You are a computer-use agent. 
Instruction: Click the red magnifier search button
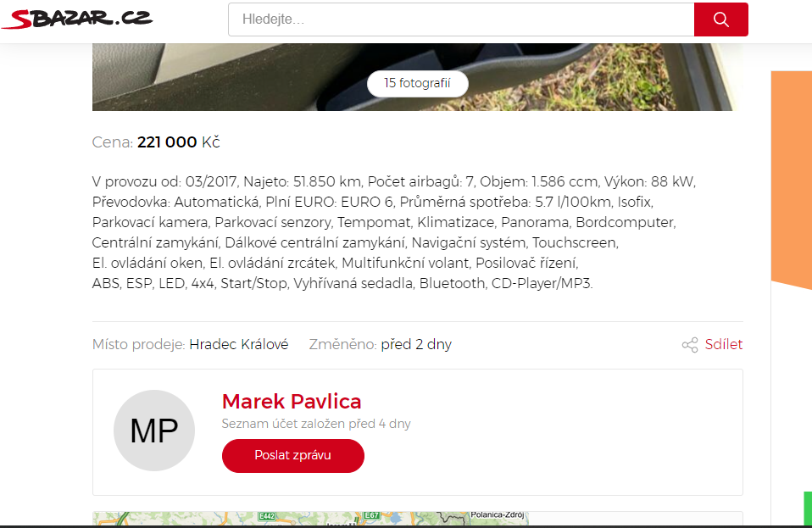tap(720, 19)
